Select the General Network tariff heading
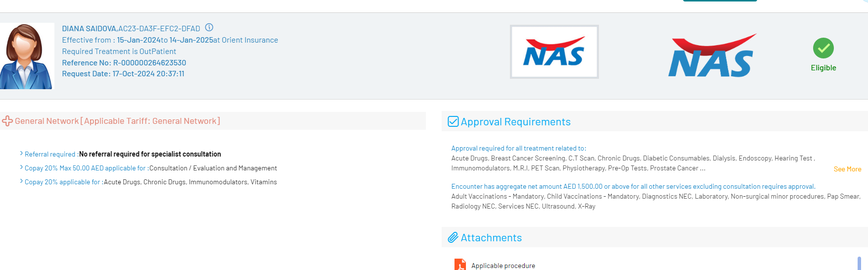Screen dimensions: 868x270 pyautogui.click(x=118, y=121)
